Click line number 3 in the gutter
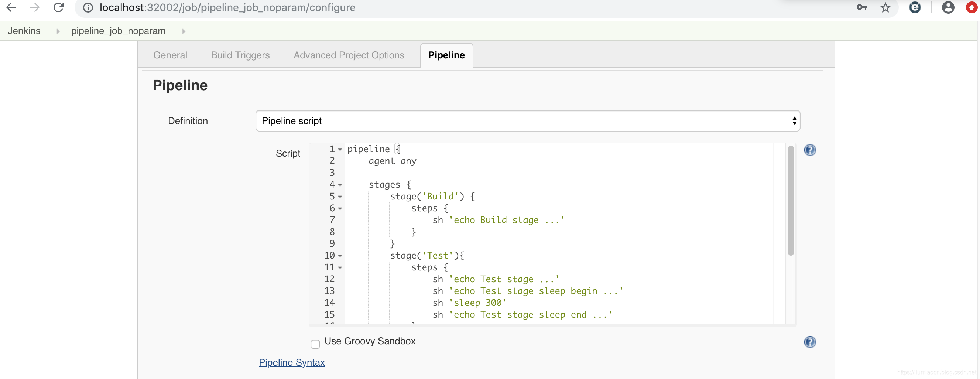The height and width of the screenshot is (379, 980). (332, 173)
